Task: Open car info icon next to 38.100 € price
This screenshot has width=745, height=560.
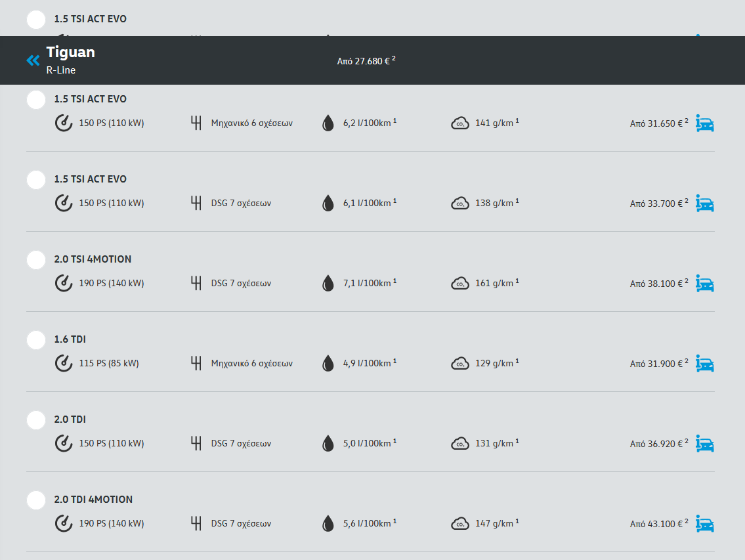Action: click(x=705, y=284)
